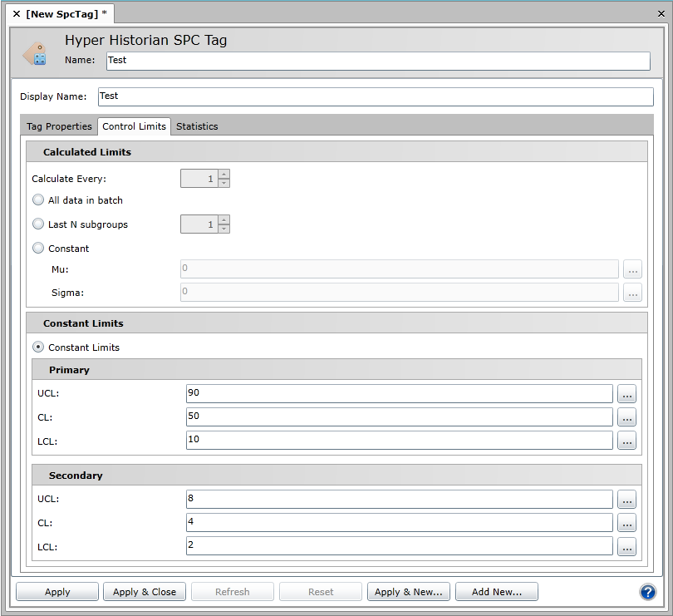This screenshot has width=673, height=616.
Task: Close the New SpcTag tab with X
Action: (17, 14)
